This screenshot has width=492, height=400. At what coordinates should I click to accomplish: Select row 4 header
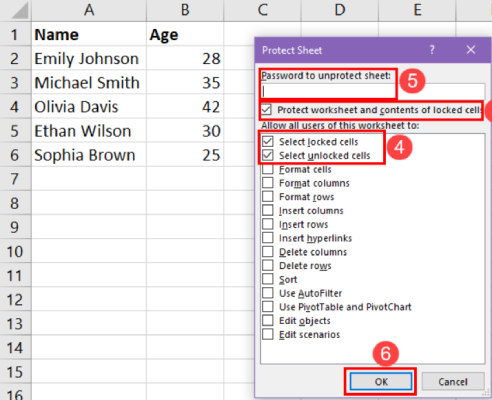tap(15, 107)
